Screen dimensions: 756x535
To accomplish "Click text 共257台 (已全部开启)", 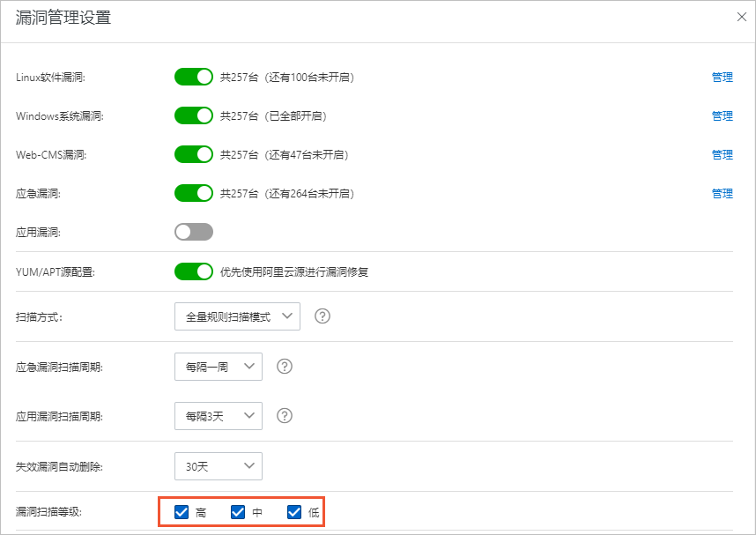I will point(274,115).
